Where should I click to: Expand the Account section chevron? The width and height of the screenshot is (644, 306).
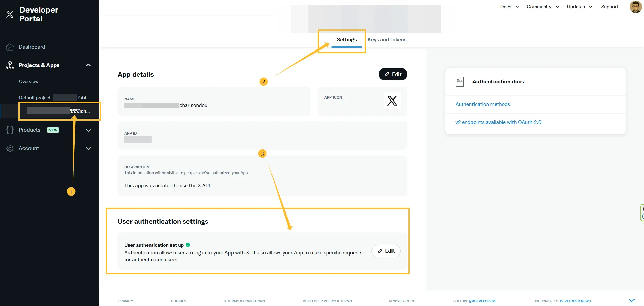(x=88, y=148)
